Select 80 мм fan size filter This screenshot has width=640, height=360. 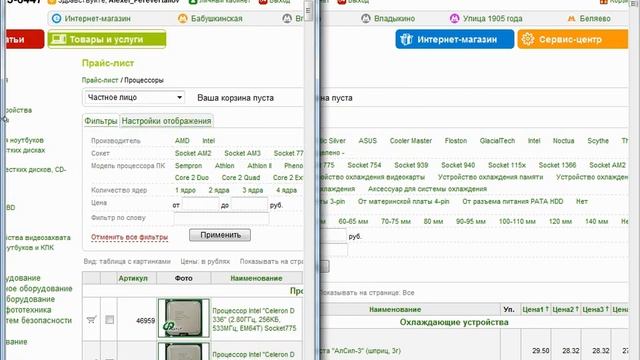click(x=433, y=222)
